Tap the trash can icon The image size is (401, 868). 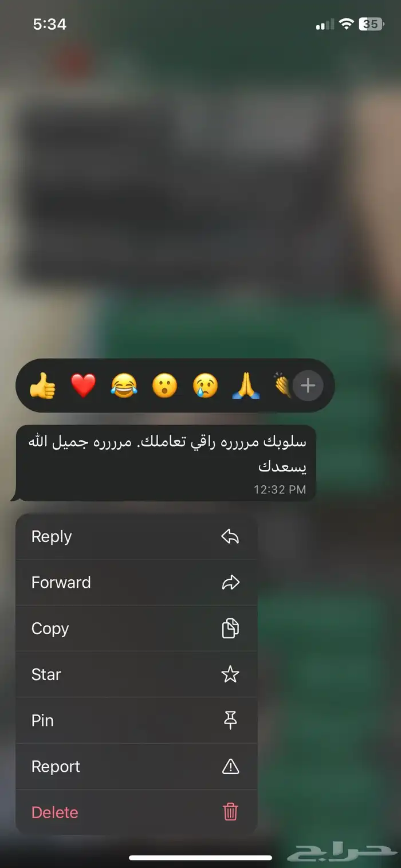click(x=230, y=812)
